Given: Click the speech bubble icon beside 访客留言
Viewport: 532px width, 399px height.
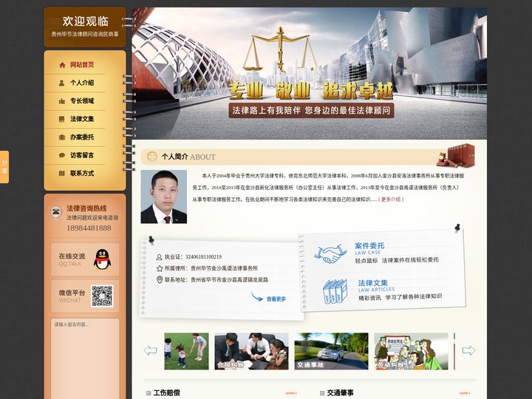Looking at the screenshot, I should click(62, 155).
